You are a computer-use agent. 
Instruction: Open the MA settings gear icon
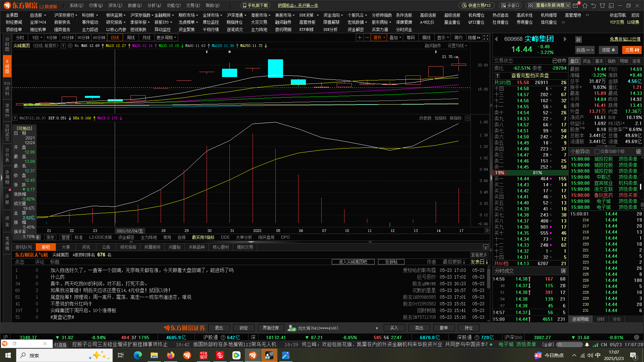pos(70,46)
